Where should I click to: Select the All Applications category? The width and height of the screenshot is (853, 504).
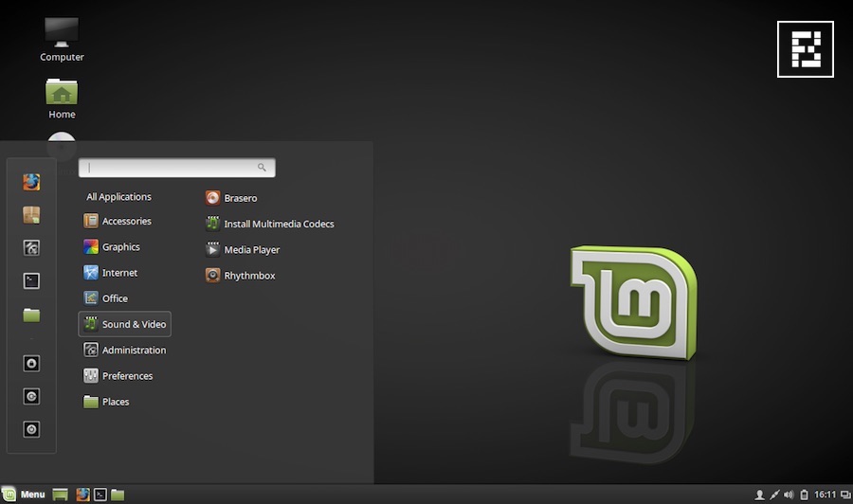[x=118, y=197]
